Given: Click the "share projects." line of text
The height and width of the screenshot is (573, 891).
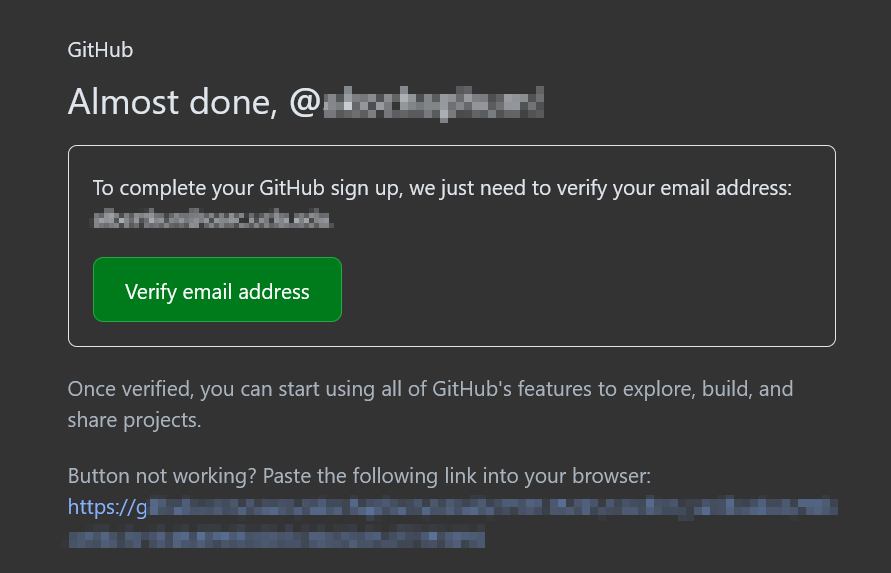Looking at the screenshot, I should coord(134,420).
